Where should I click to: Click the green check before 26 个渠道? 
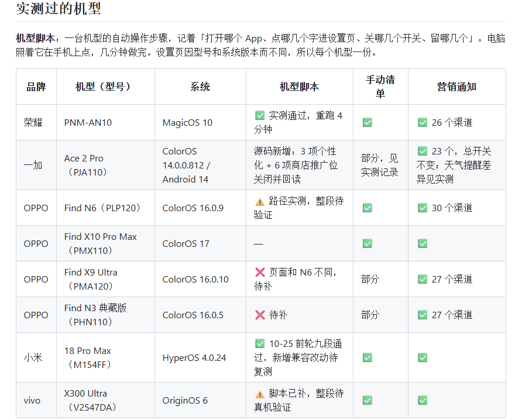(x=423, y=122)
